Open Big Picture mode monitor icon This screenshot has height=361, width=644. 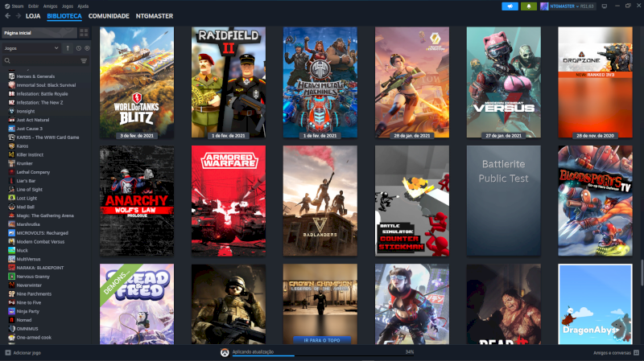point(605,6)
